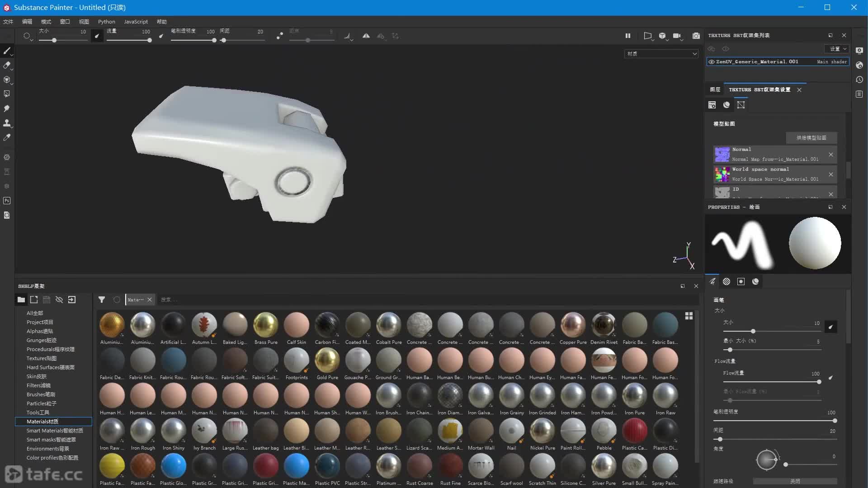This screenshot has height=488, width=868.
Task: Switch to the 图层 tab
Action: pyautogui.click(x=715, y=89)
